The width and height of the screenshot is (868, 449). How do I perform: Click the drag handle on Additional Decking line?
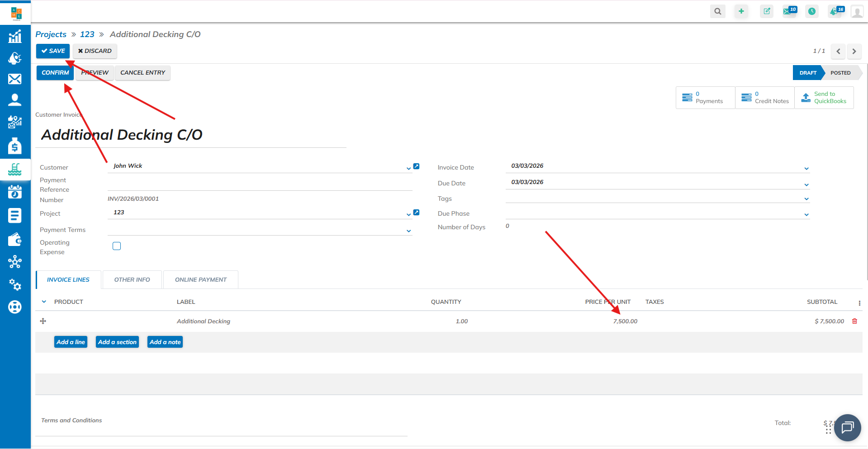tap(43, 321)
